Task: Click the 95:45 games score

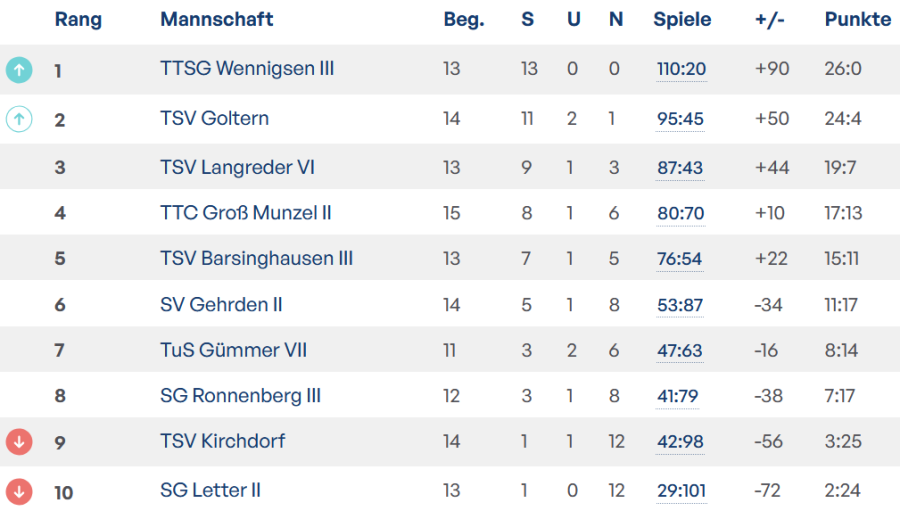Action: [x=680, y=119]
